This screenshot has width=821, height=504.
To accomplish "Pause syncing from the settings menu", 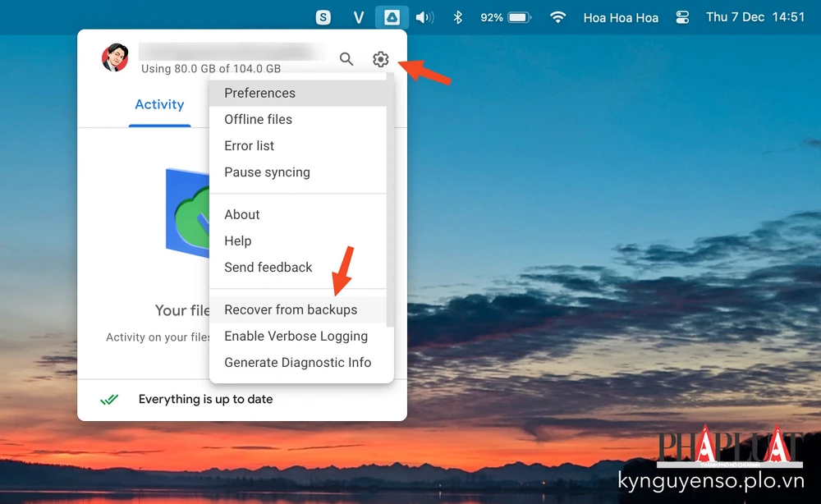I will point(267,172).
